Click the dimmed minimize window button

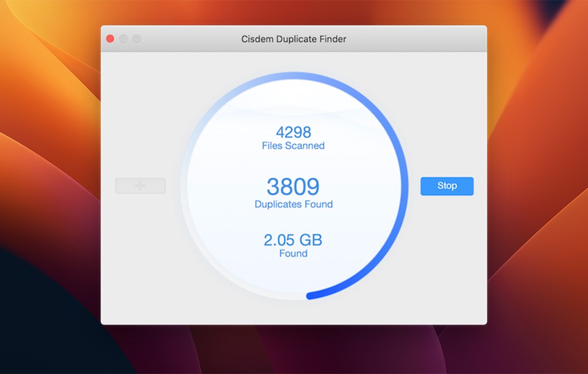tap(123, 39)
